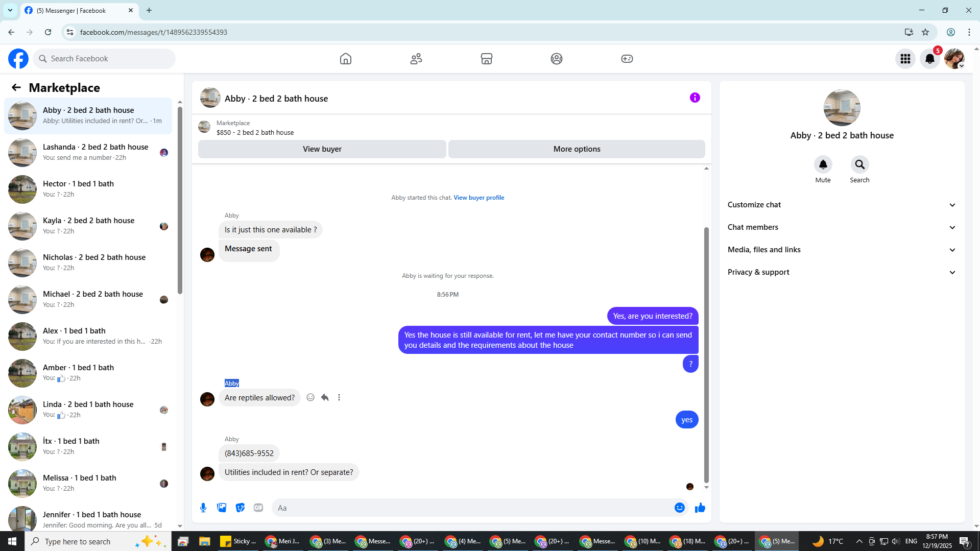Viewport: 980px width, 551px height.
Task: Open a new browser tab
Action: click(x=149, y=10)
